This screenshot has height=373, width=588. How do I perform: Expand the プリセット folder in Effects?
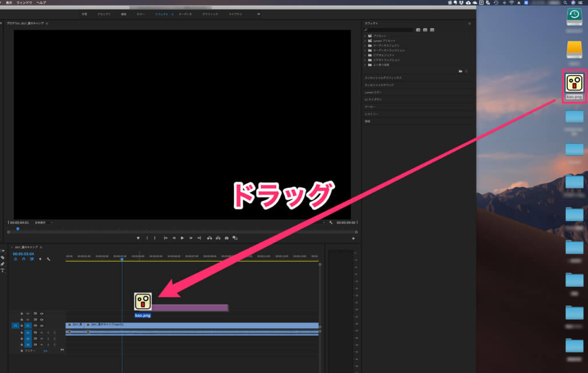(x=365, y=36)
